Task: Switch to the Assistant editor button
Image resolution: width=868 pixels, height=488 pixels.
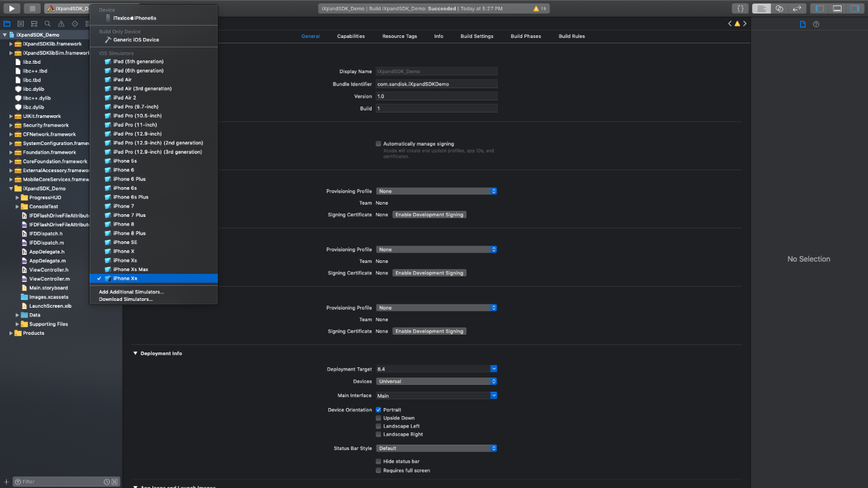Action: click(x=780, y=8)
